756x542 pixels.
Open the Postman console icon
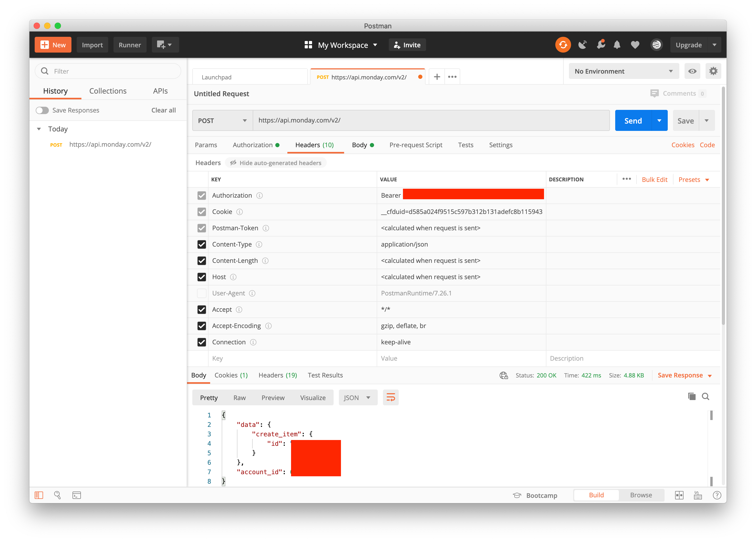point(77,496)
